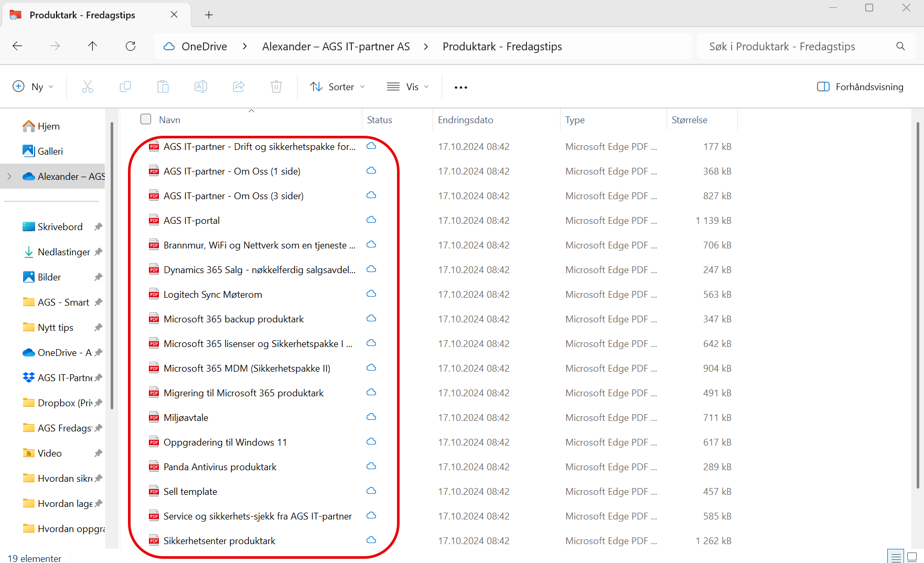Click pin icon next to Nedlastinger
The image size is (924, 563).
(98, 252)
